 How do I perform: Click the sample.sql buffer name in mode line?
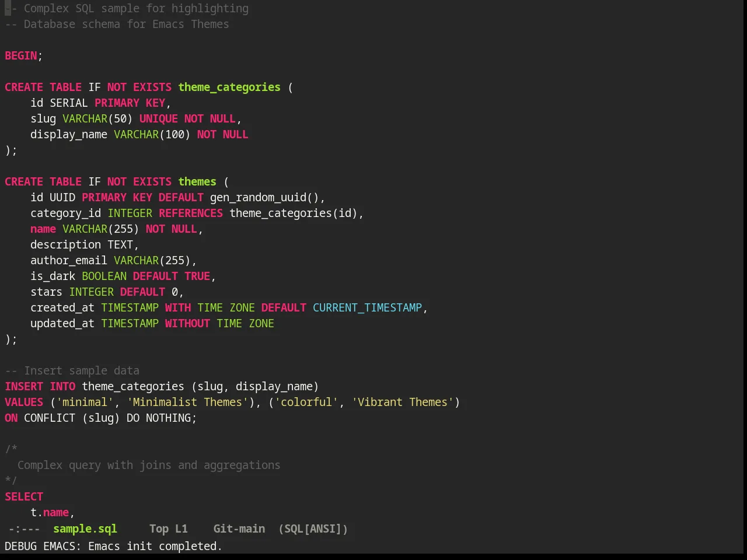[x=85, y=528]
